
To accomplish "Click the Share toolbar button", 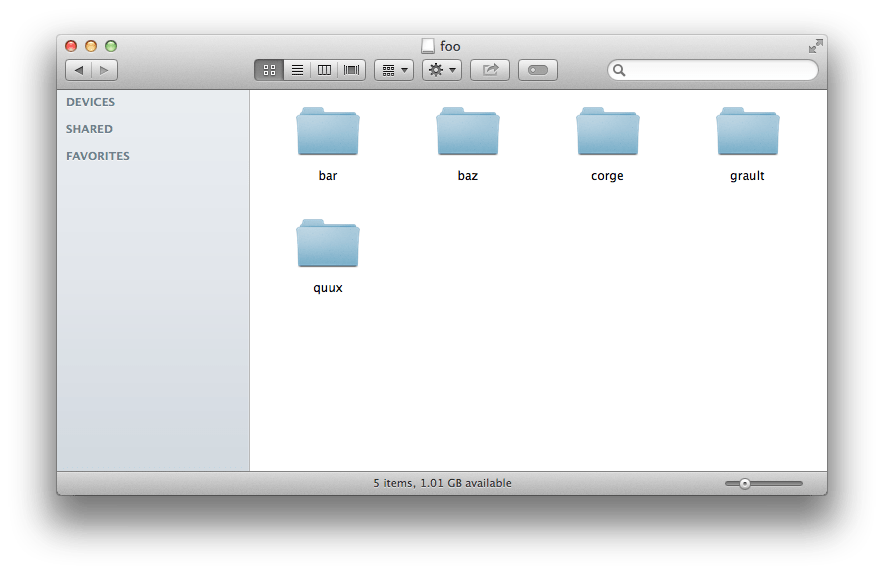I will point(490,70).
